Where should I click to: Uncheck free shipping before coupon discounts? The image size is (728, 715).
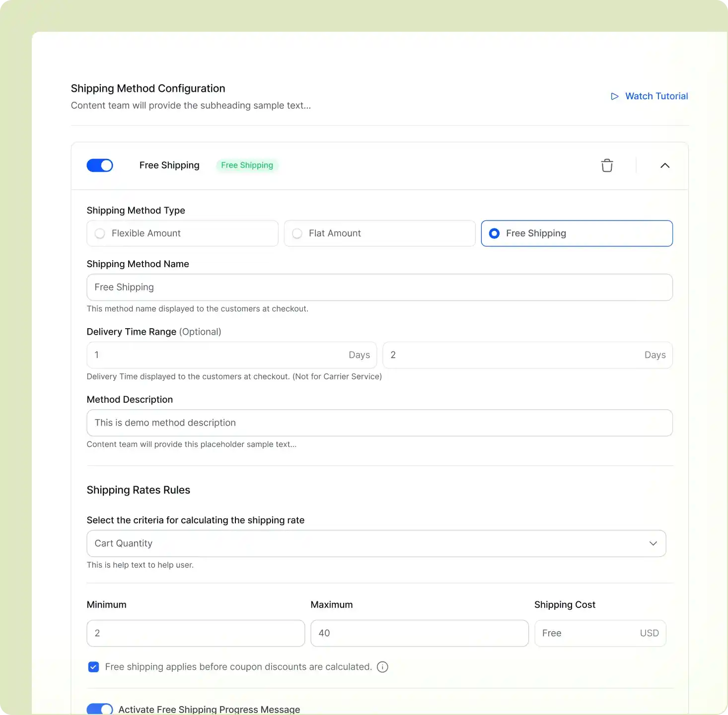pos(93,667)
